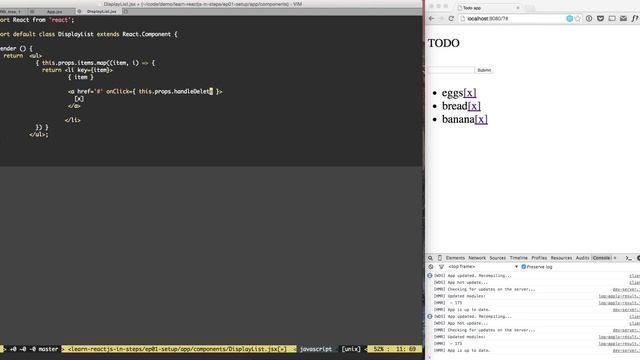Click the closing '</li>' tag in code

pos(73,120)
